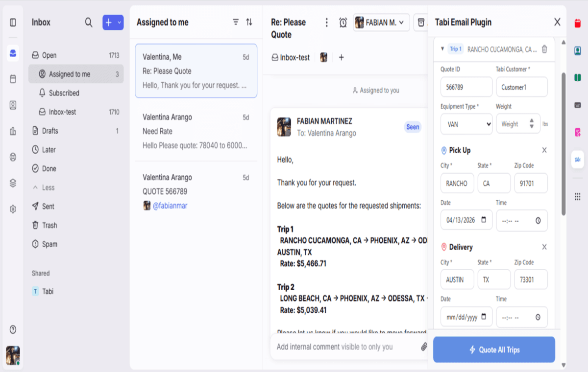Open the Equipment Type dropdown showing VAN
588x372 pixels.
(x=466, y=124)
